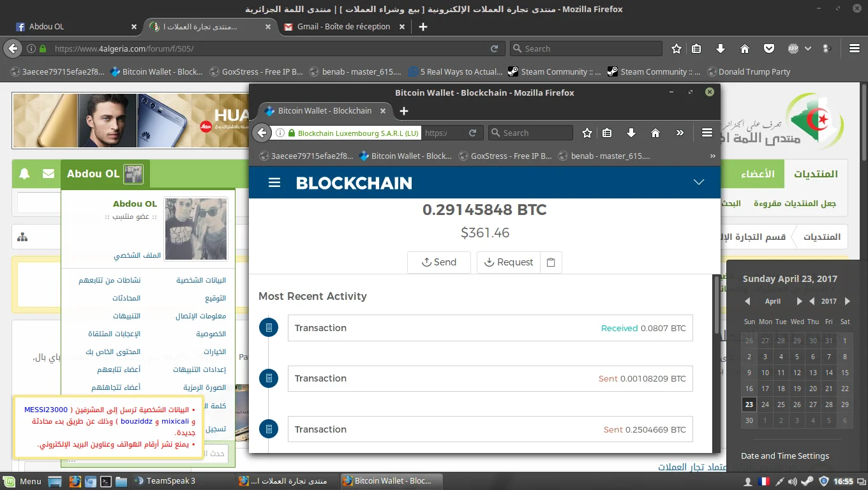
Task: Go to previous year in calendar
Action: (811, 301)
